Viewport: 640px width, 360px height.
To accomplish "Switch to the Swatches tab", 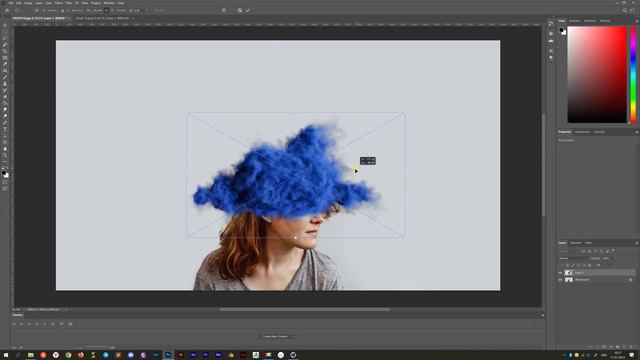I will (574, 21).
